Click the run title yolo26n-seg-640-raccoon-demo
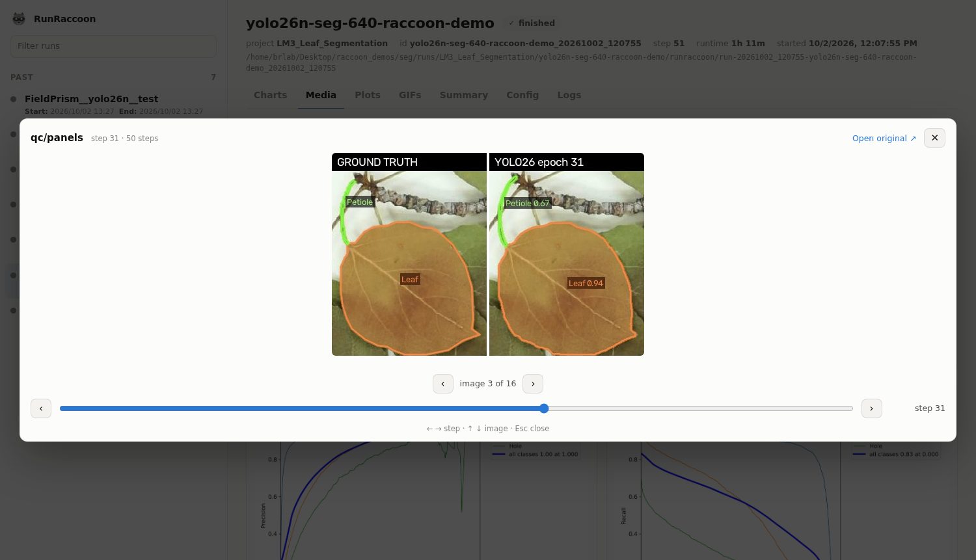Image resolution: width=976 pixels, height=560 pixels. coord(370,23)
